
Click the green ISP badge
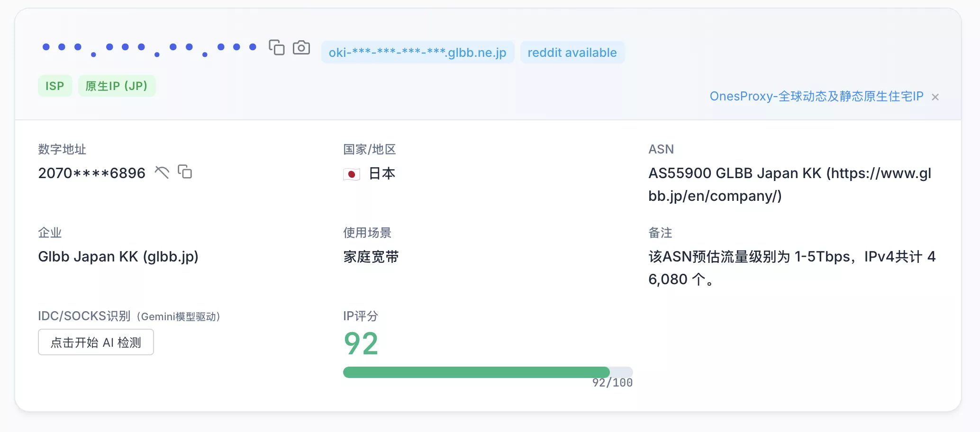tap(55, 86)
